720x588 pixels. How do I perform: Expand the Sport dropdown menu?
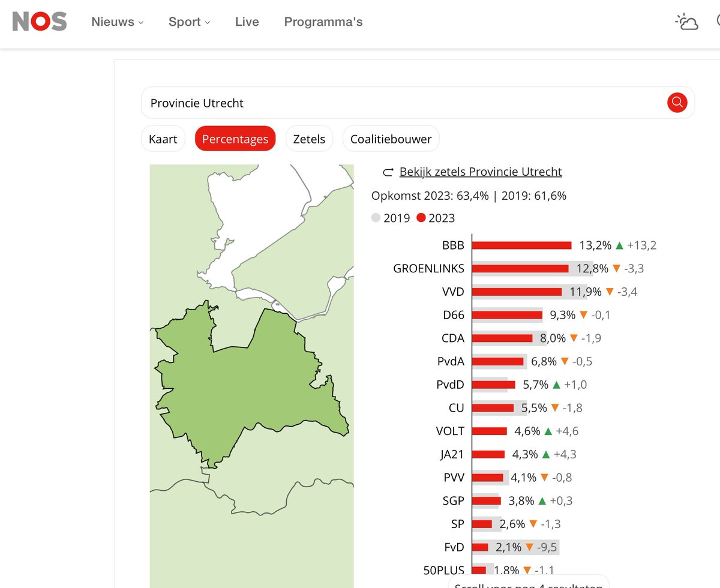189,22
